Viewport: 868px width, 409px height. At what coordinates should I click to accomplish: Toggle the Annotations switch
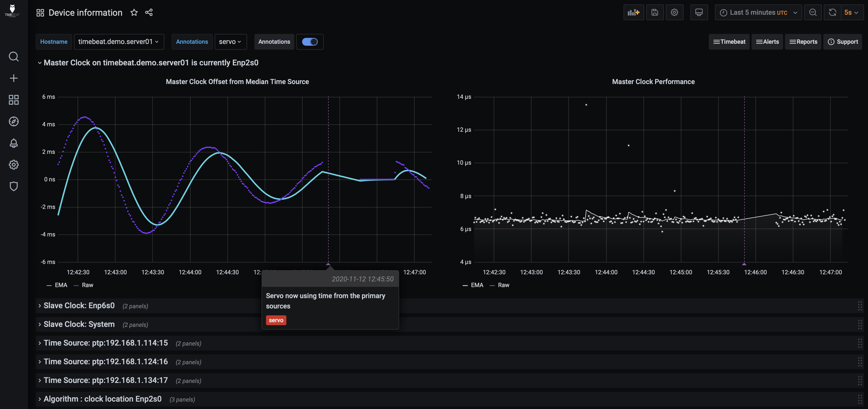click(310, 42)
